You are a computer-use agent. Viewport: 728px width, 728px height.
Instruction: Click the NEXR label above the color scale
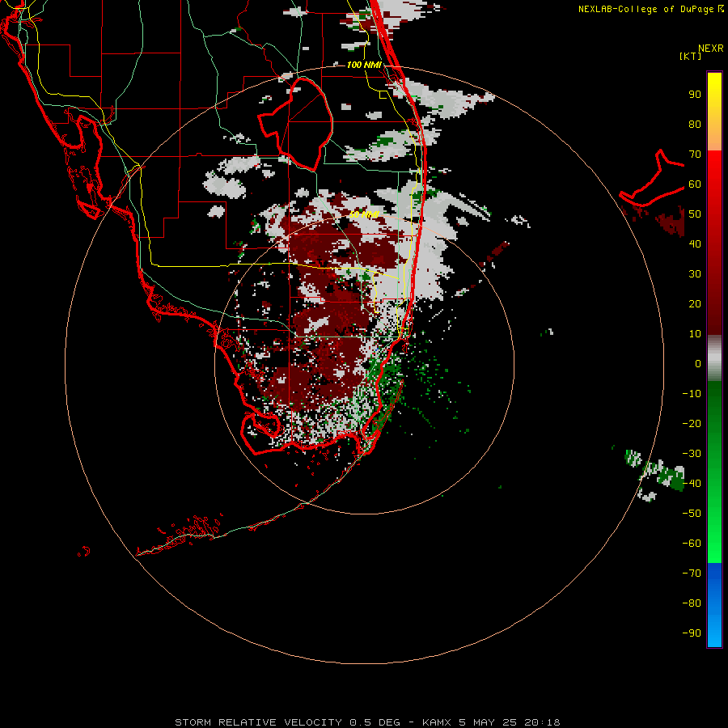click(x=711, y=49)
